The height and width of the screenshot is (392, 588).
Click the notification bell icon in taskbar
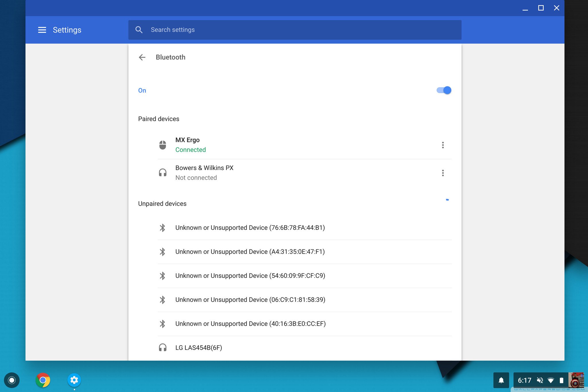click(500, 380)
